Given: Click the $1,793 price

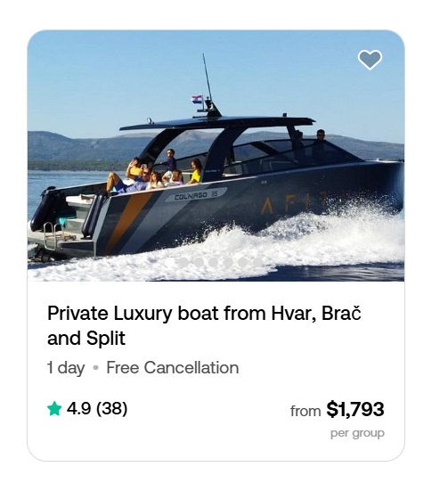Looking at the screenshot, I should [x=355, y=409].
